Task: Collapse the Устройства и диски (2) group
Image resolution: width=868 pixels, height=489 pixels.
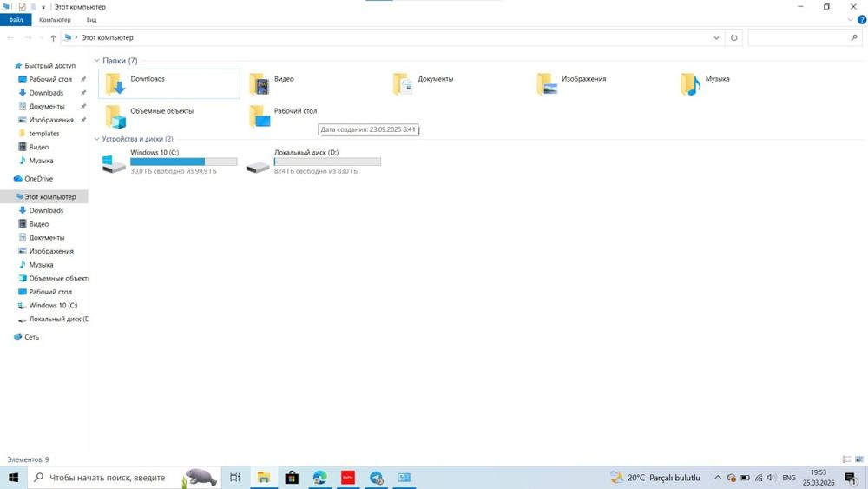Action: point(97,139)
